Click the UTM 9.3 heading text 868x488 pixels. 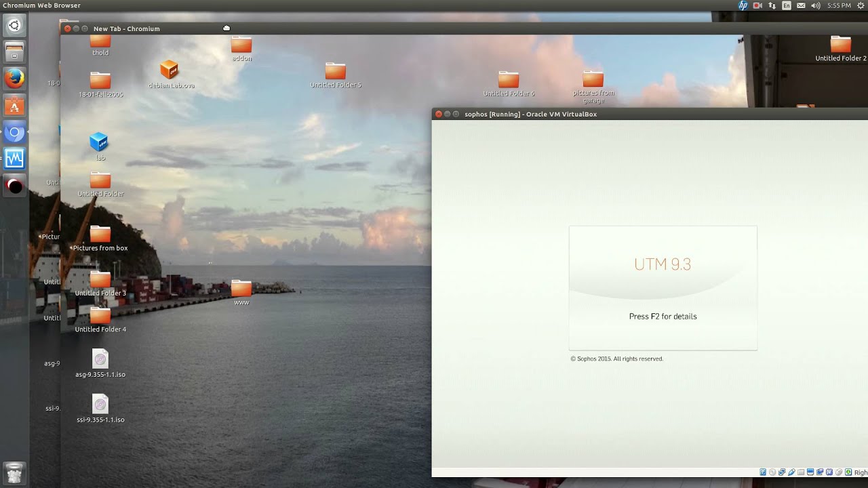663,264
